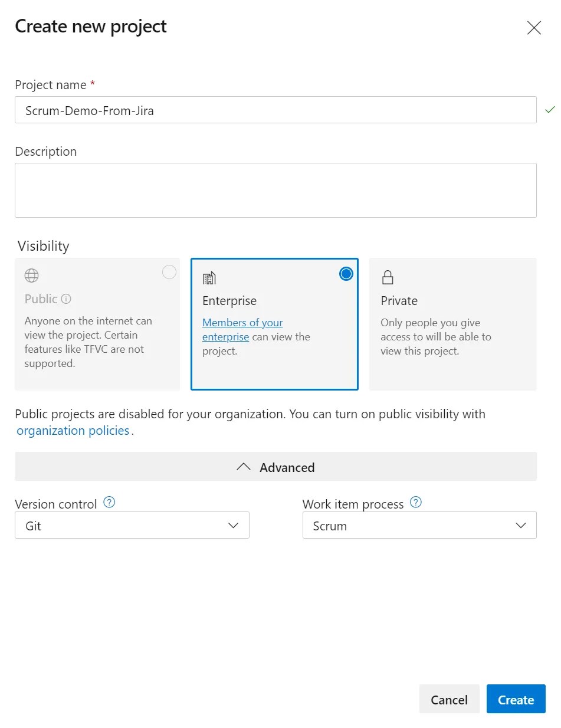Close the Create new project dialog
Image resolution: width=561 pixels, height=728 pixels.
click(534, 28)
